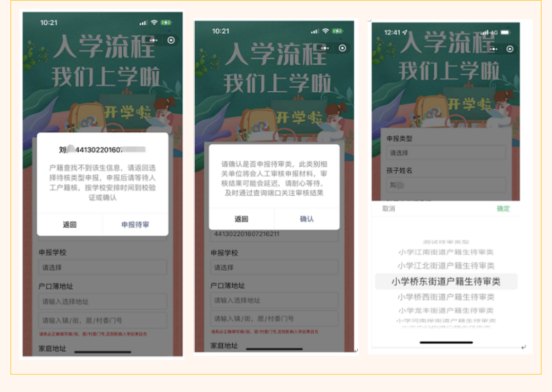Open 申报类型 请选择 dropdown in right phone
Image resolution: width=552 pixels, height=392 pixels.
click(445, 152)
